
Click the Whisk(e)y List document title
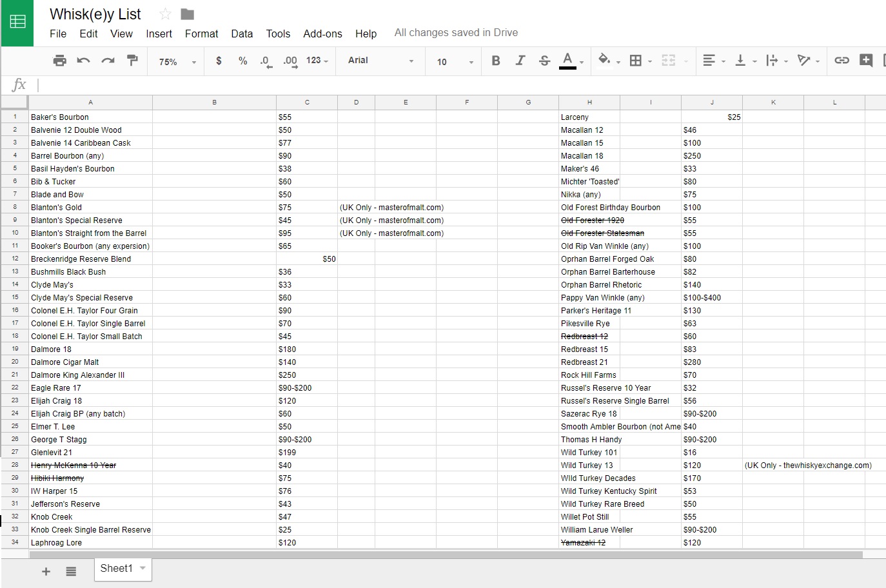pos(95,14)
